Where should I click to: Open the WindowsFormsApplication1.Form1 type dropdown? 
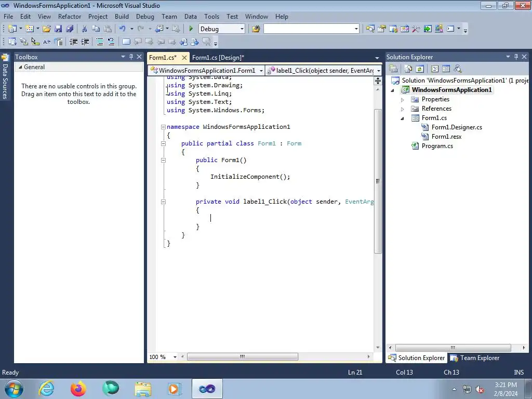261,71
